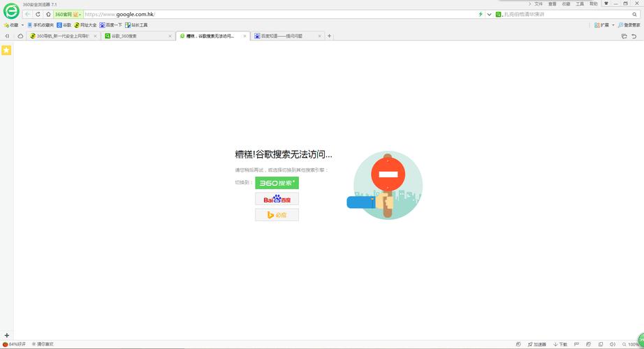Open the 扩展 extensions button
Screen dimensions: 644x349
[601, 25]
